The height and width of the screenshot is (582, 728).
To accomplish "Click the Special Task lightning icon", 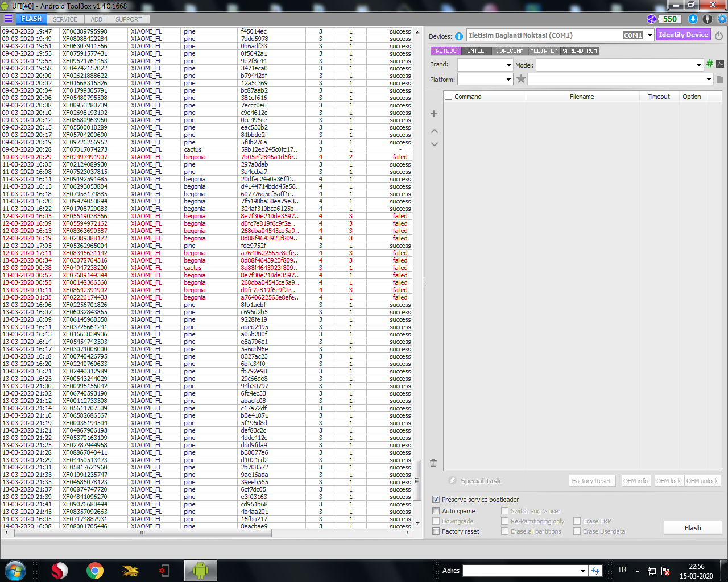I will pos(453,481).
